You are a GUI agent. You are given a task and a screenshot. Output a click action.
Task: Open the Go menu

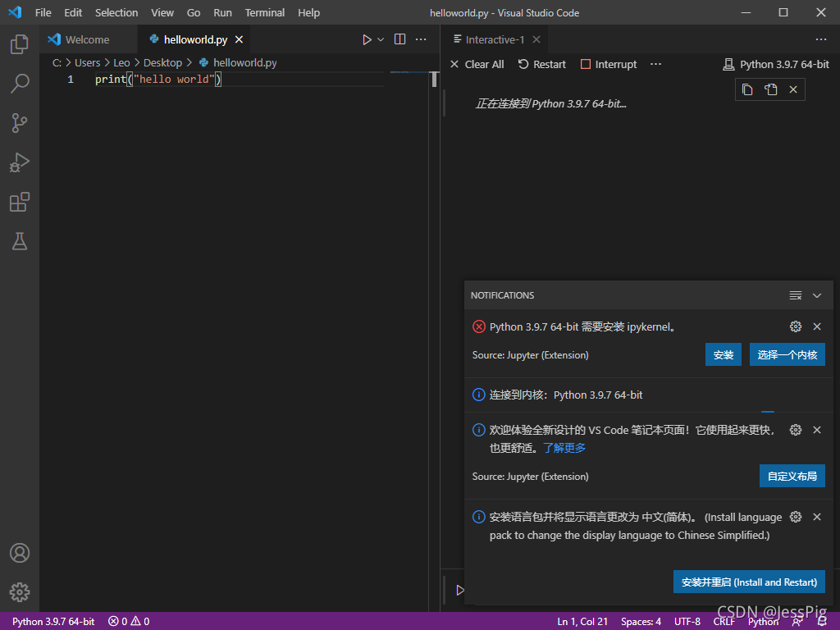[x=194, y=12]
